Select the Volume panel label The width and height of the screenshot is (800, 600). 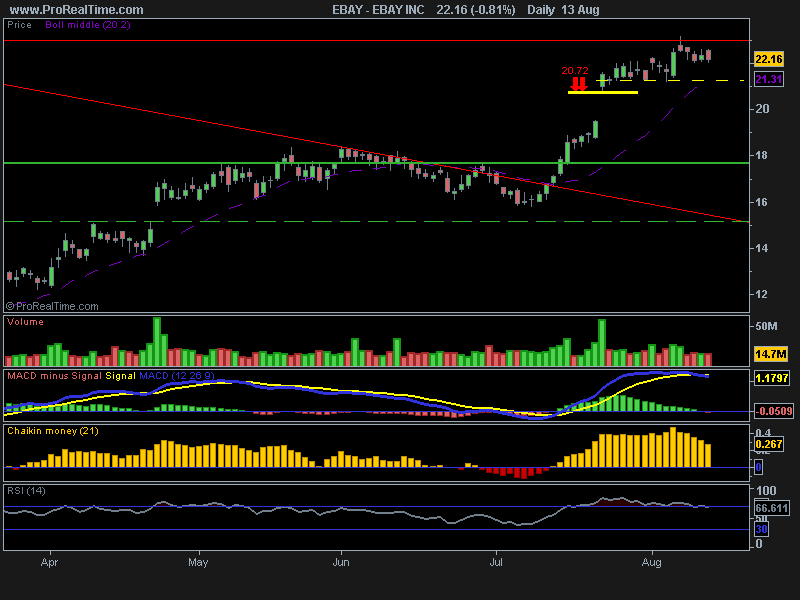coord(25,322)
